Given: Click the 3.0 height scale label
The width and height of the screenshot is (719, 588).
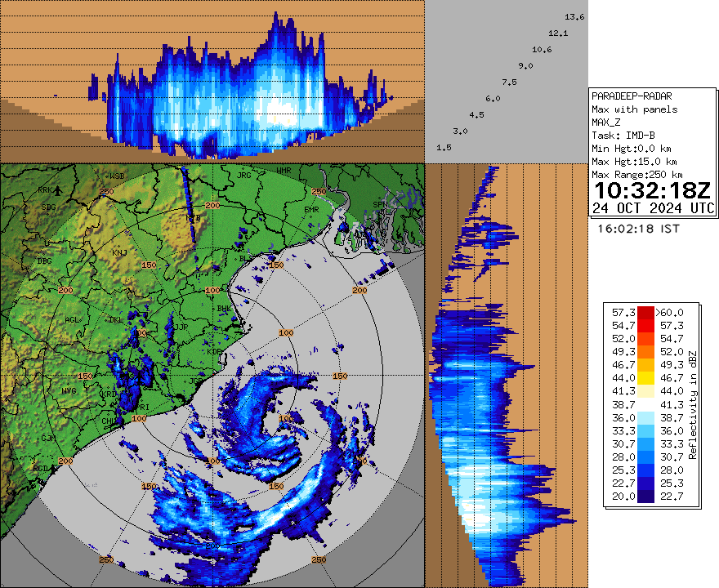Looking at the screenshot, I should coord(460,131).
